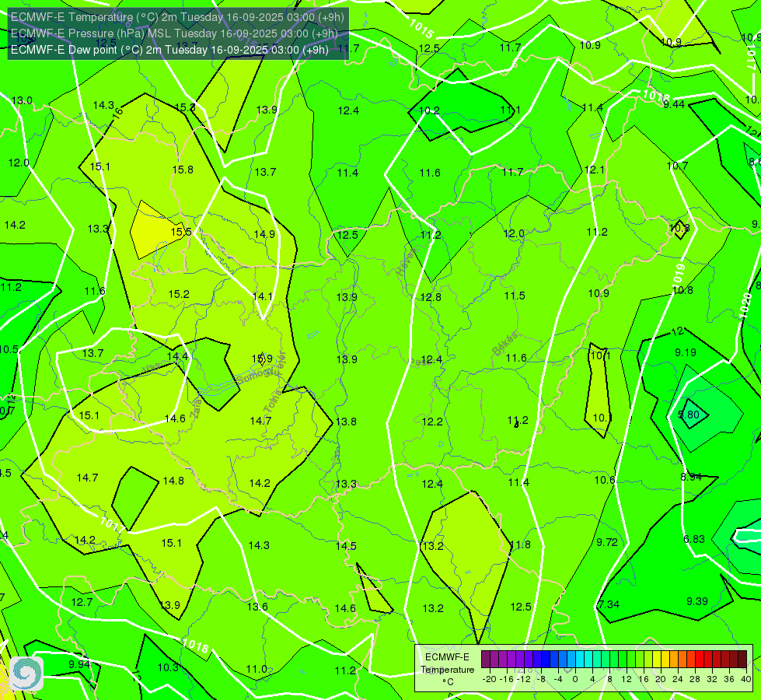Click the 1020 isobar label
Viewport: 761px width, 700px height.
[745, 306]
